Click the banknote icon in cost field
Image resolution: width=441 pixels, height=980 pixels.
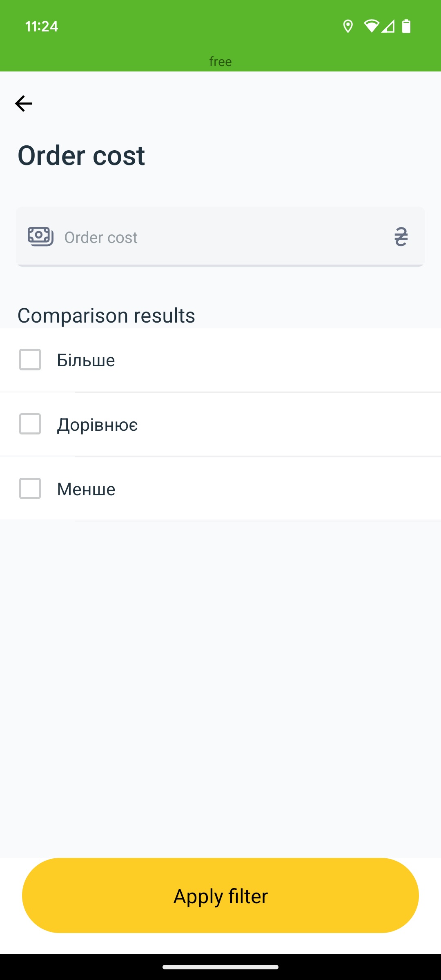tap(40, 237)
